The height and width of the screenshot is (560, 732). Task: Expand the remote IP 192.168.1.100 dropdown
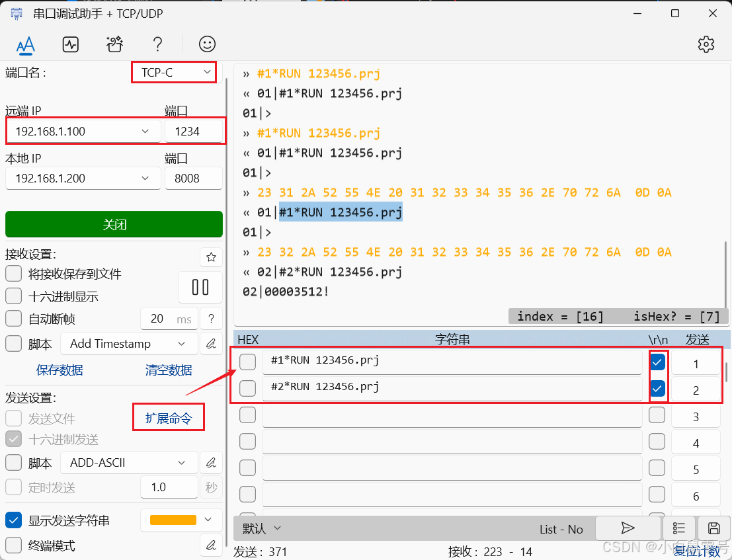click(146, 131)
